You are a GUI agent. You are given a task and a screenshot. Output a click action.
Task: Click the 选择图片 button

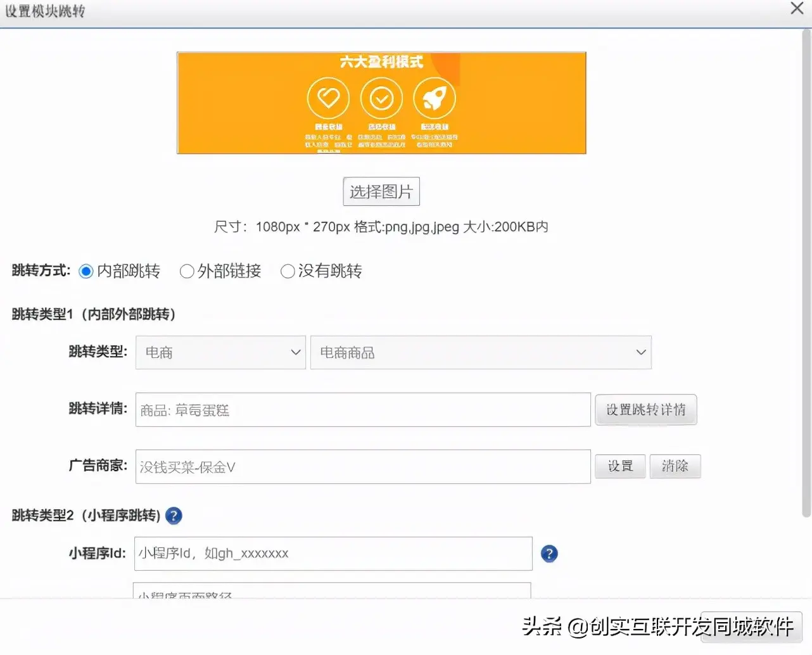point(381,191)
